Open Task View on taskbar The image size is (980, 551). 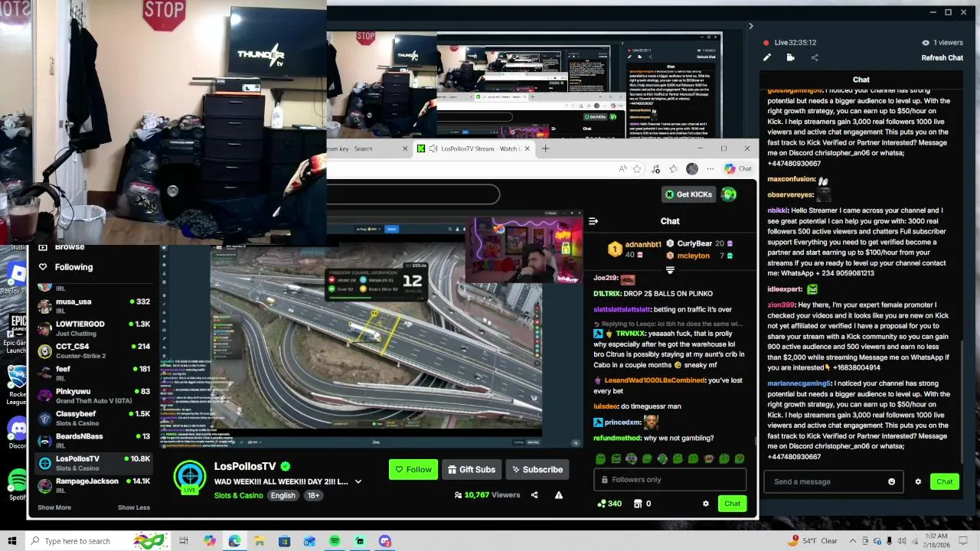tap(184, 541)
